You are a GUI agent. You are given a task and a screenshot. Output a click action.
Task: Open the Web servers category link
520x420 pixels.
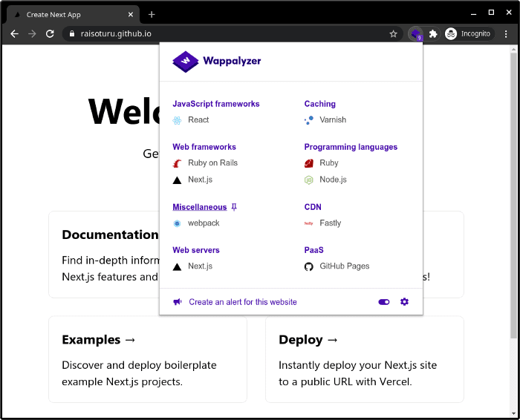click(196, 250)
